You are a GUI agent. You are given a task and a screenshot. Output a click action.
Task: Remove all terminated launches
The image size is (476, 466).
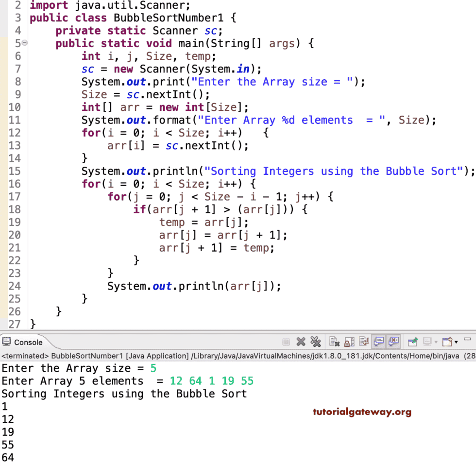(x=316, y=342)
